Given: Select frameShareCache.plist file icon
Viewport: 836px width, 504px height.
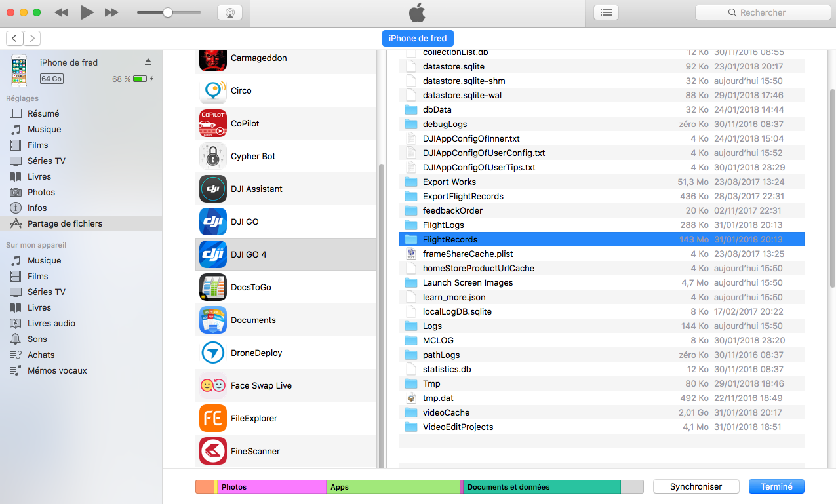Looking at the screenshot, I should [411, 254].
